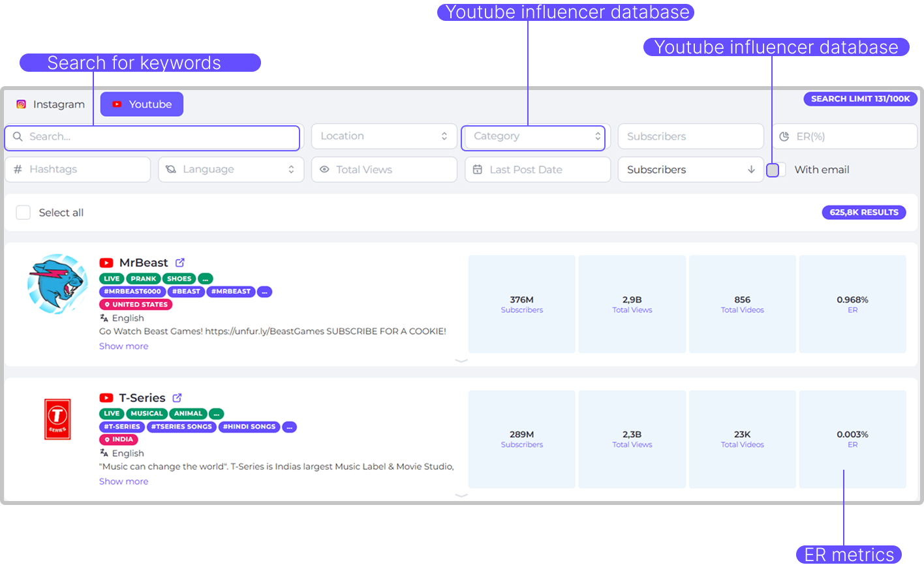
Task: Click the Subscribers filter input field
Action: point(691,136)
